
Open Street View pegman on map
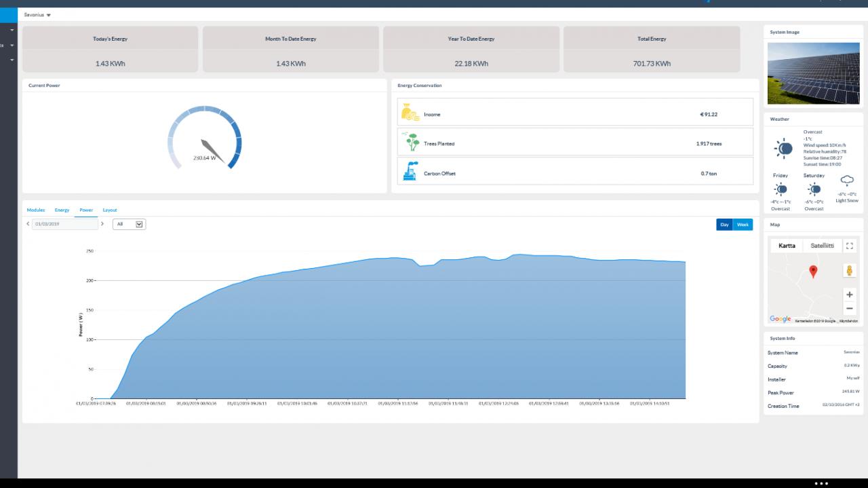pos(849,270)
